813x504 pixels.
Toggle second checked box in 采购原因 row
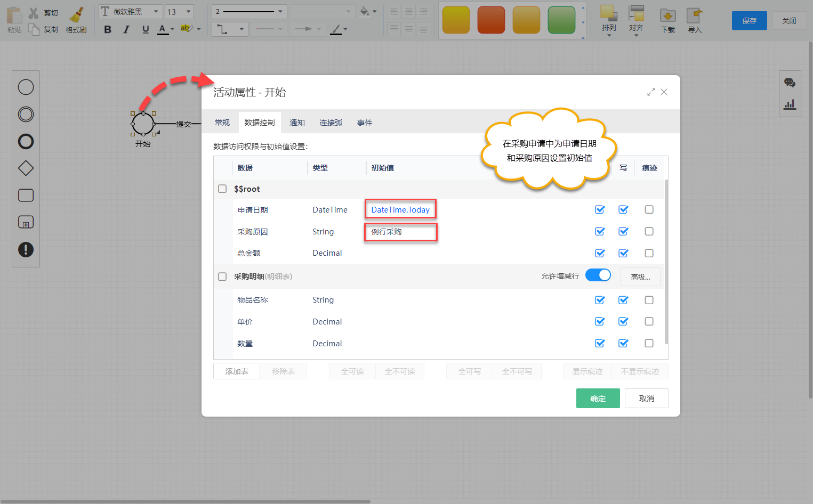[x=623, y=231]
